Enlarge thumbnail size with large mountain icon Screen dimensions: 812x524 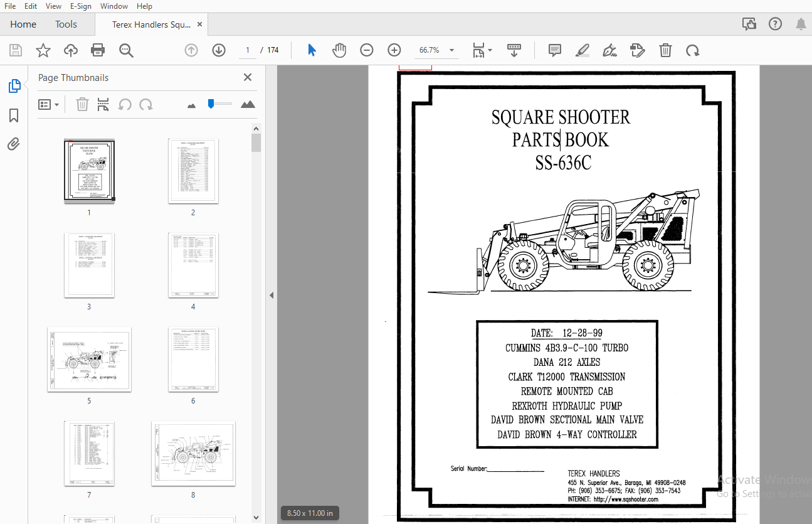[x=248, y=104]
